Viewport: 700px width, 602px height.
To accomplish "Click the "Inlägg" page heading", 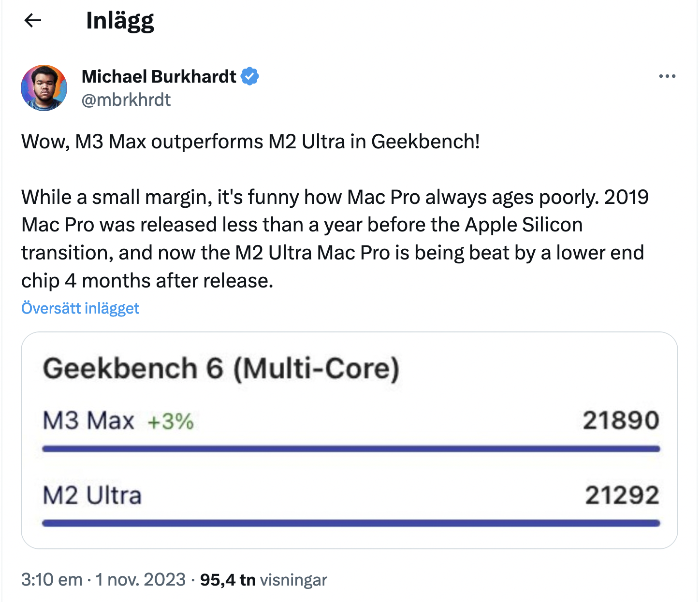I will 120,21.
